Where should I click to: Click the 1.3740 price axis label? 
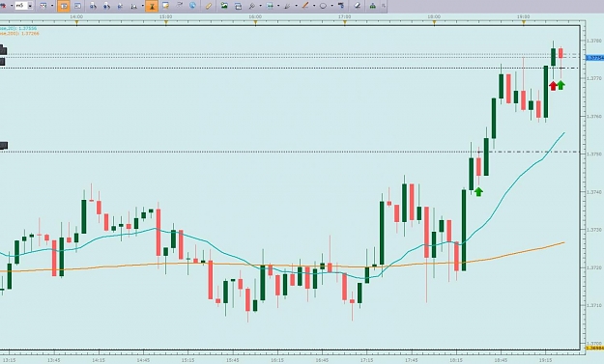(x=594, y=191)
